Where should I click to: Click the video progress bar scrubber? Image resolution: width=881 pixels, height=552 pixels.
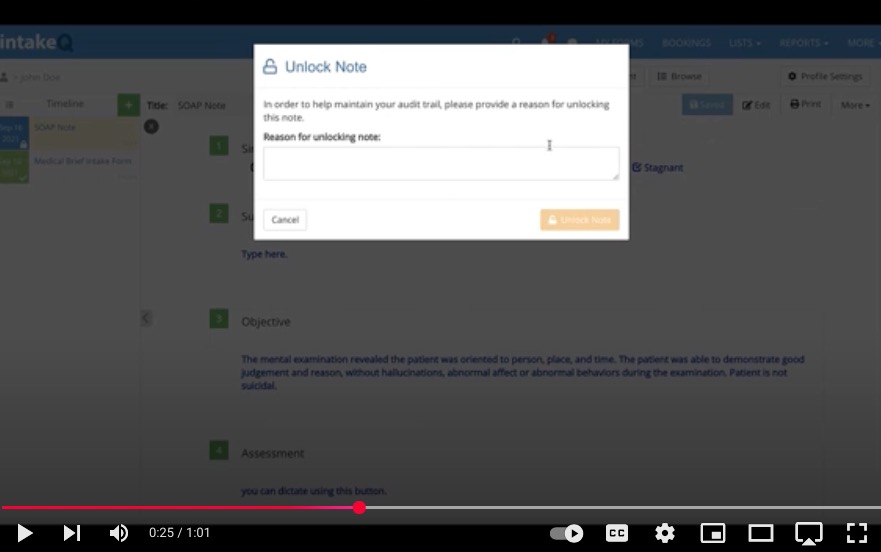(x=360, y=508)
